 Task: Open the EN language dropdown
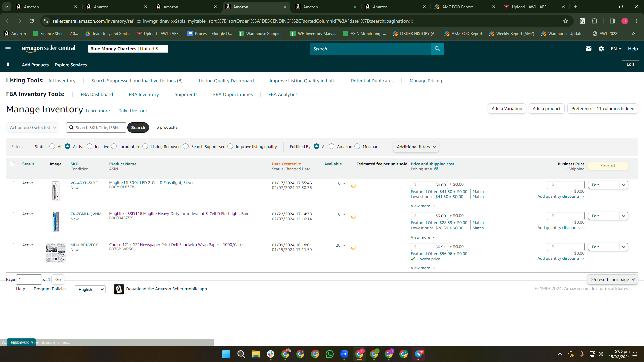tap(616, 49)
